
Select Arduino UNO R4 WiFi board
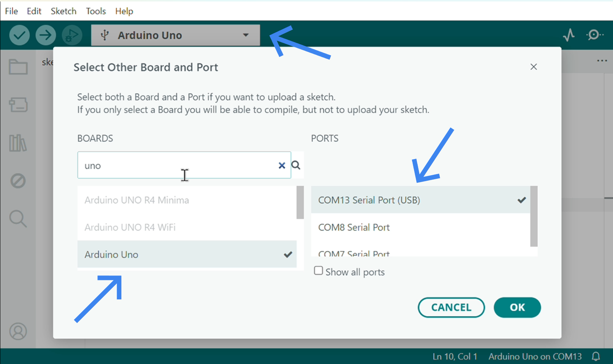coord(187,227)
